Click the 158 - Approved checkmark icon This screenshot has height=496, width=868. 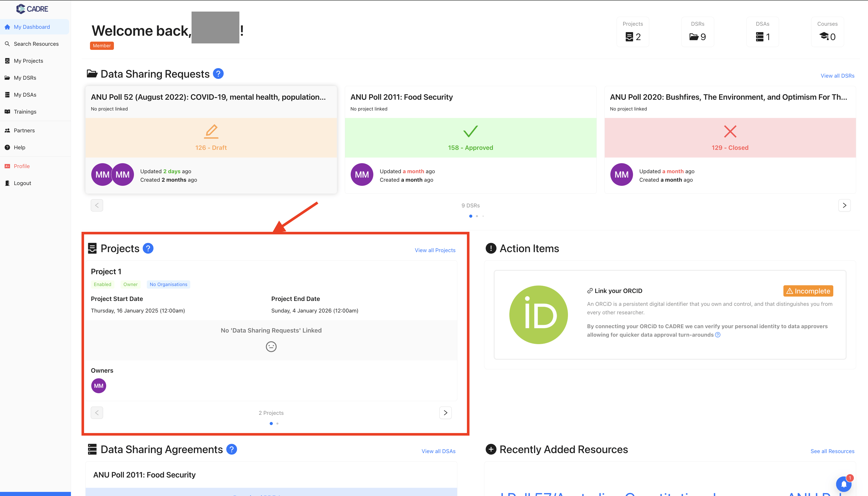click(470, 132)
